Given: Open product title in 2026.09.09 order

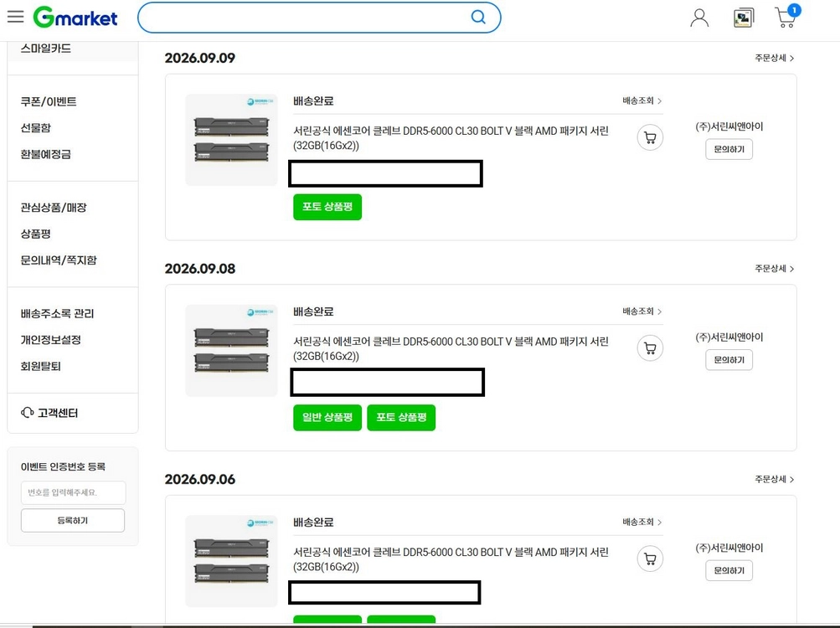Looking at the screenshot, I should 451,138.
